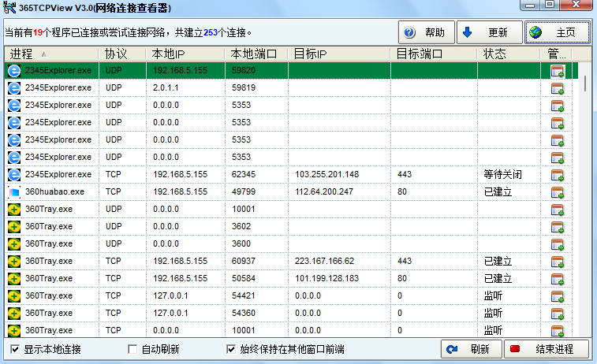Click 刷新 refresh button
This screenshot has width=597, height=364.
point(472,349)
